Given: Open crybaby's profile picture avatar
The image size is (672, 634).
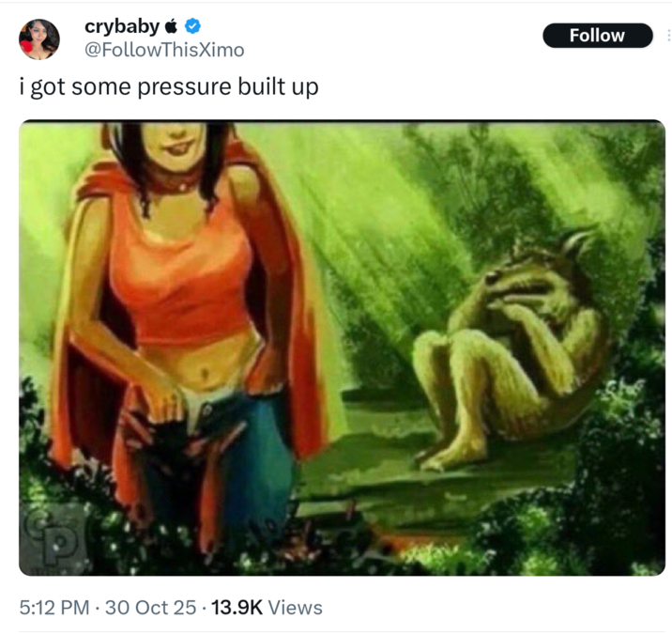Looking at the screenshot, I should (38, 39).
